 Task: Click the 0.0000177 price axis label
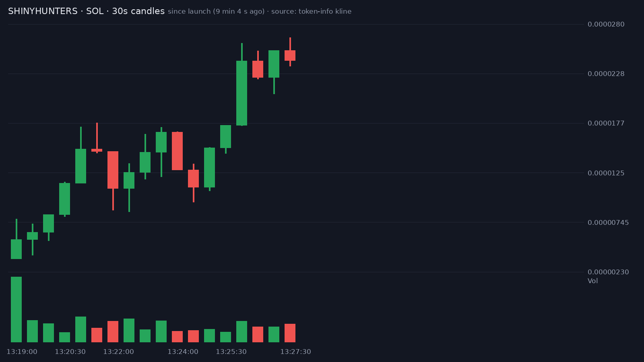click(606, 123)
